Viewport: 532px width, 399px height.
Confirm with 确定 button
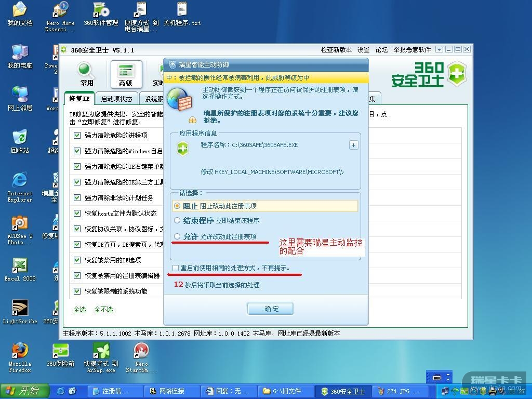pyautogui.click(x=270, y=309)
